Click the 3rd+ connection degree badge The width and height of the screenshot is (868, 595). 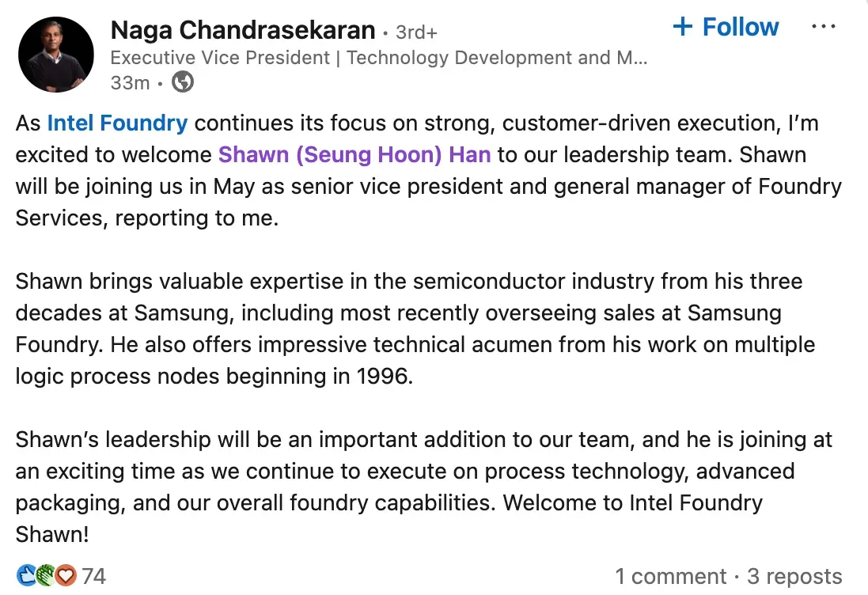(416, 32)
